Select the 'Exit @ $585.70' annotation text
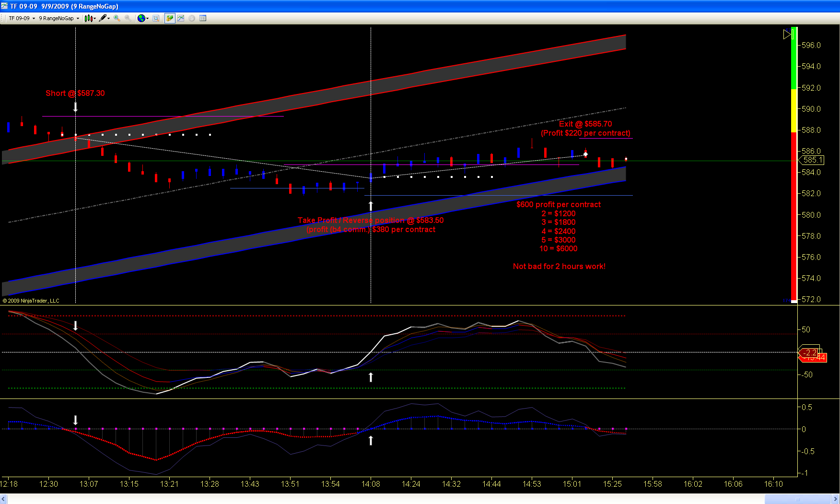The image size is (840, 504). coord(585,124)
